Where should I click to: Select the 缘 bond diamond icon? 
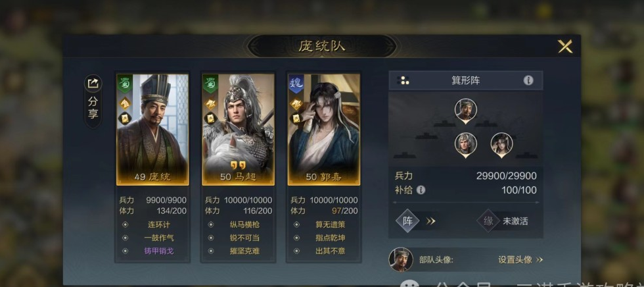pos(488,221)
